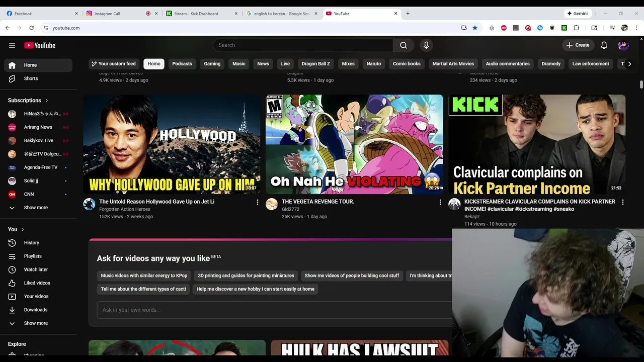The image size is (644, 362).
Task: Click the search magnifier button
Action: [404, 45]
